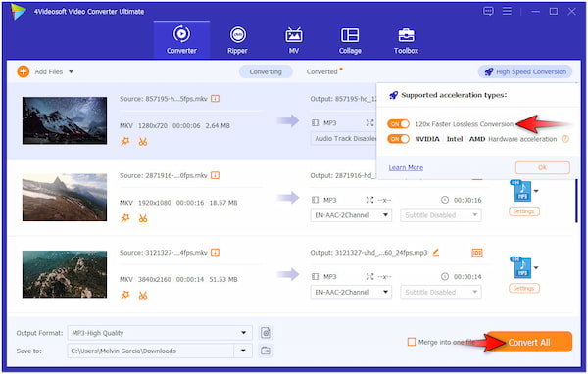Click the scissors cut icon for the 2871916 video
The image size is (588, 374).
tap(143, 218)
